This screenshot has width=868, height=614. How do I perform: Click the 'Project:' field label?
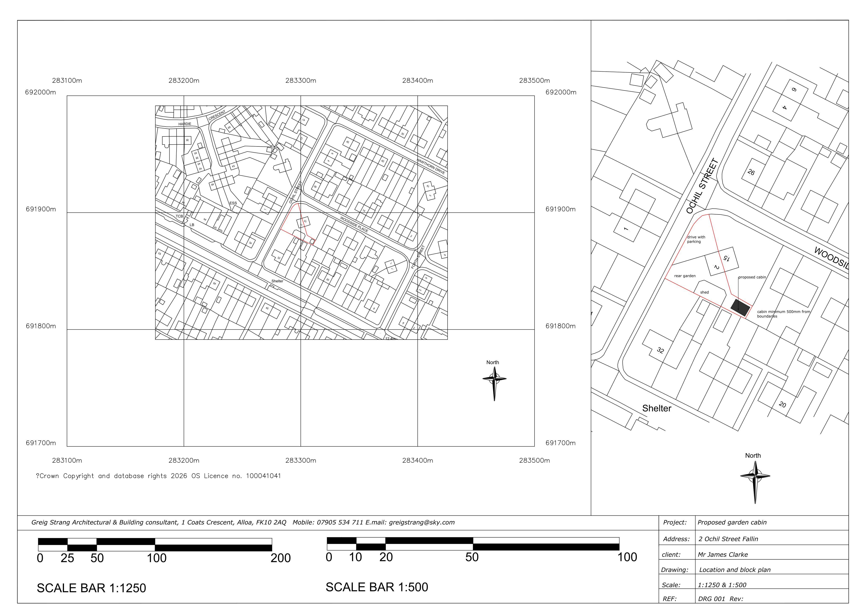click(x=675, y=522)
